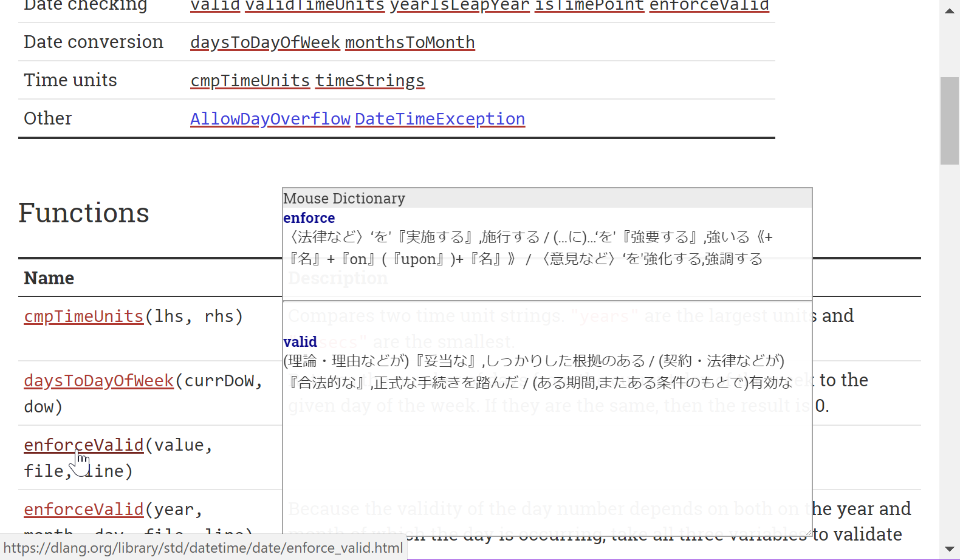Click the 'enforce' headword in Mouse Dictionary
This screenshot has width=960, height=560.
point(309,218)
